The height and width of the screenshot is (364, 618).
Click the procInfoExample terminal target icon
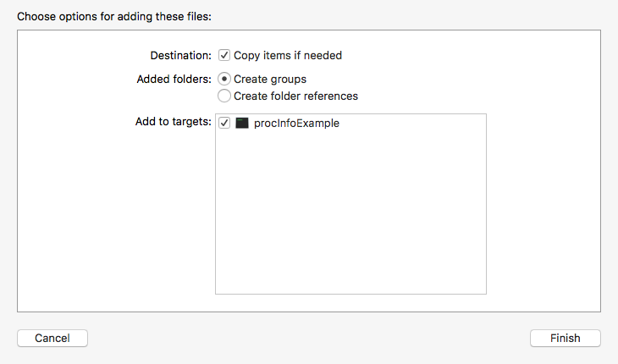pos(242,123)
